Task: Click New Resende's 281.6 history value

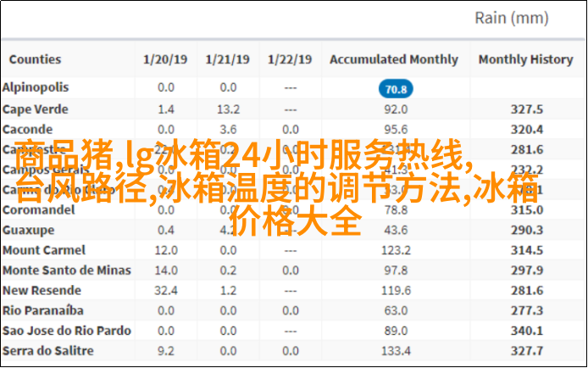Action: [527, 290]
